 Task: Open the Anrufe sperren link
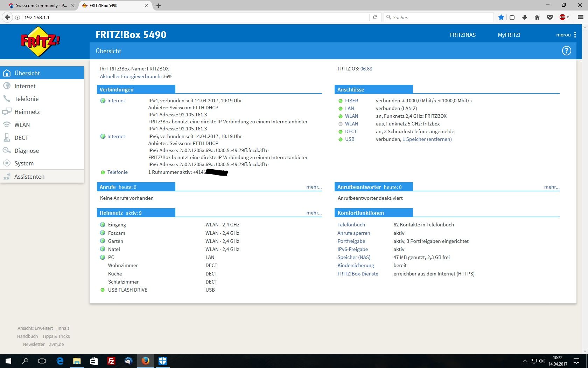tap(354, 233)
